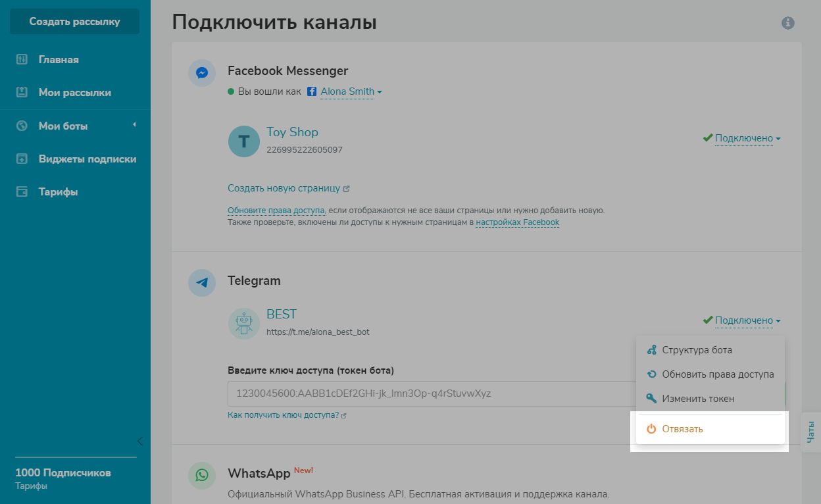The width and height of the screenshot is (821, 504).
Task: Click inside the bot token input field
Action: coord(428,394)
